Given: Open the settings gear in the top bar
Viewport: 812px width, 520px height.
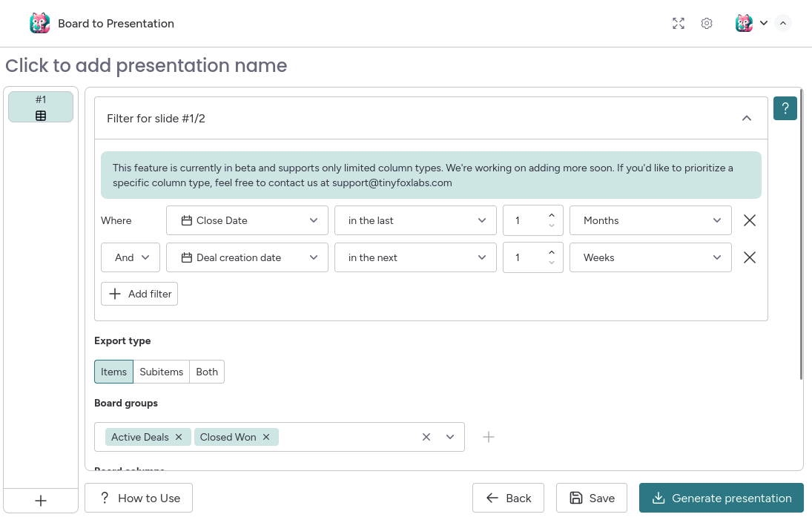Looking at the screenshot, I should 706,23.
